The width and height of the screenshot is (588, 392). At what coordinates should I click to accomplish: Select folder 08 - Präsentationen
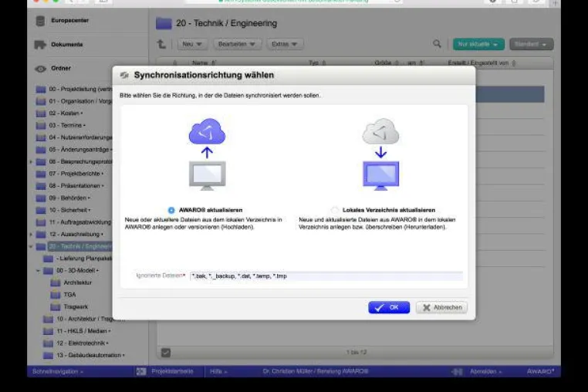75,186
